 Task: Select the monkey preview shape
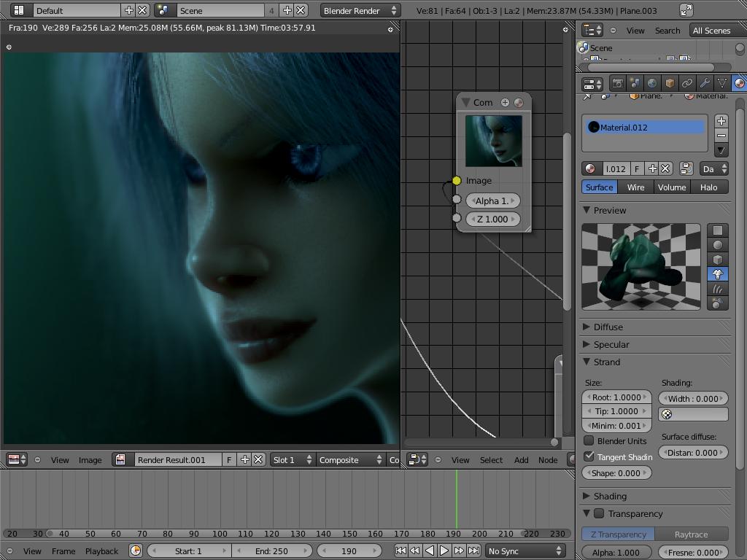pyautogui.click(x=718, y=274)
